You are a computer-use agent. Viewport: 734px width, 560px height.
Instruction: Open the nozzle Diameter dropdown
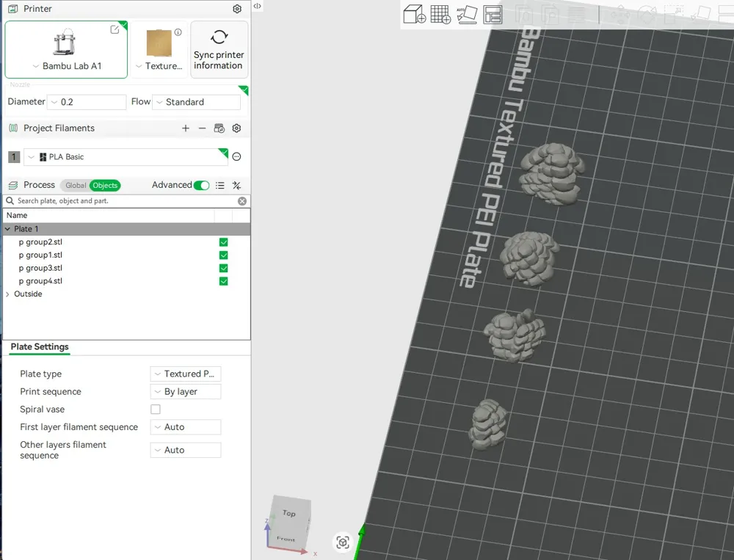point(87,102)
